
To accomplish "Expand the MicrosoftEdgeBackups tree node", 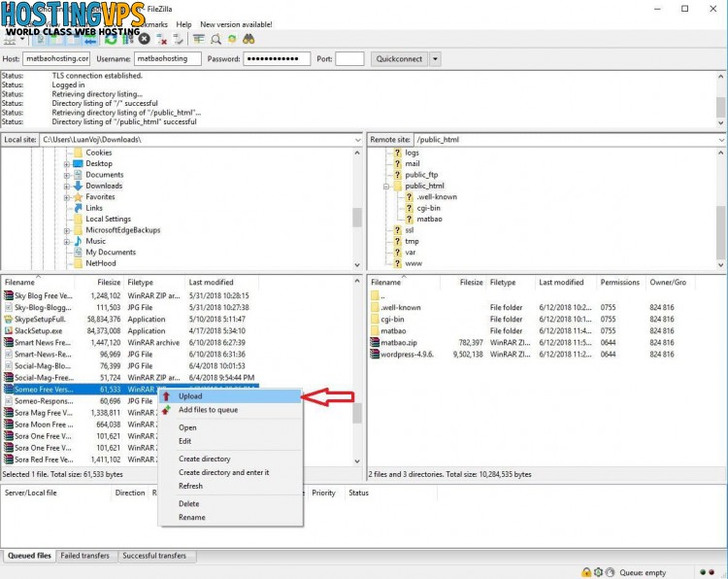I will [x=67, y=230].
